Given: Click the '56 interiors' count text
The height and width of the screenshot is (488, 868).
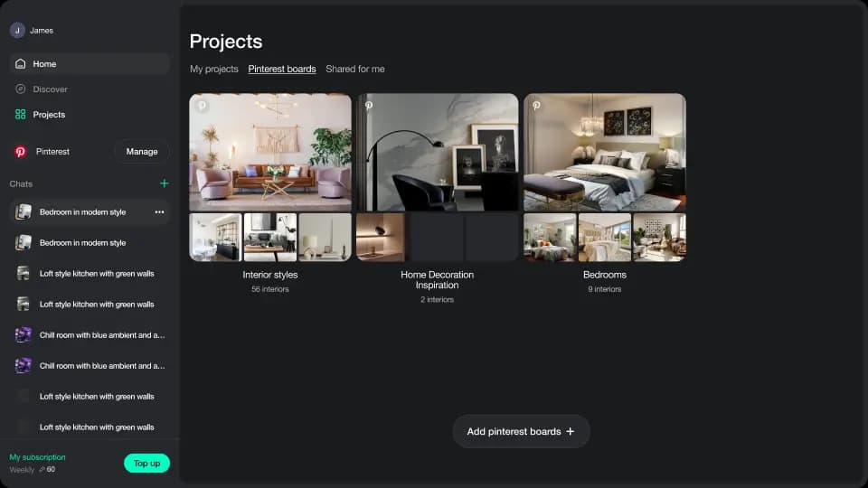Looking at the screenshot, I should 270,289.
